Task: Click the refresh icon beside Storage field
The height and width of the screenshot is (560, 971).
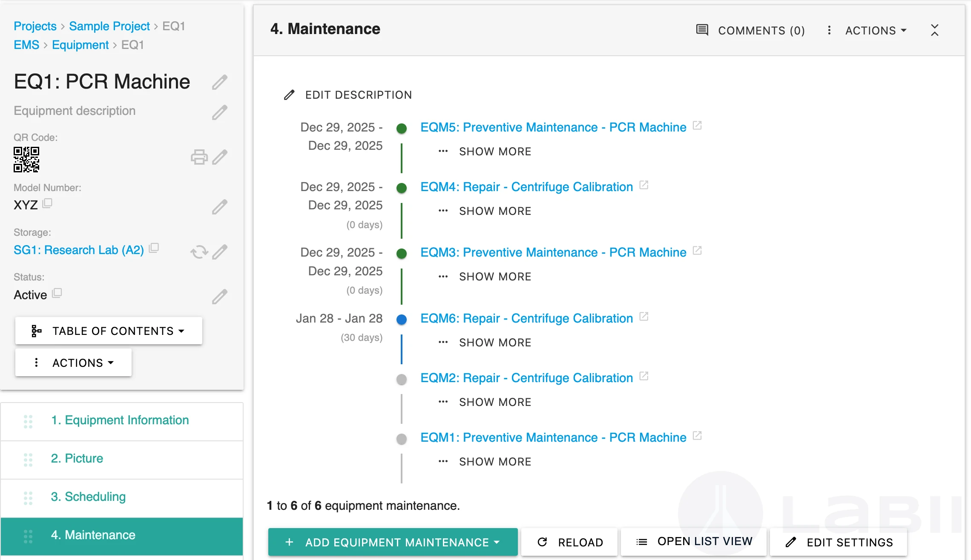Action: pos(199,252)
